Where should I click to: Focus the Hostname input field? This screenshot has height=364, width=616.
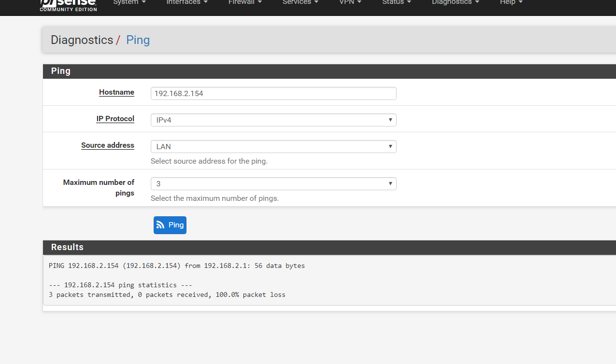click(273, 94)
